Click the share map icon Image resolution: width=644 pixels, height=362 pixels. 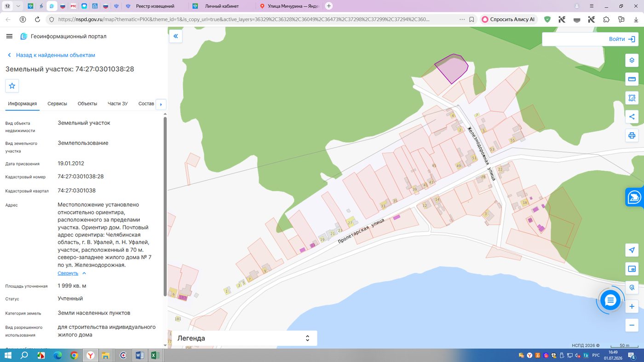pyautogui.click(x=632, y=117)
